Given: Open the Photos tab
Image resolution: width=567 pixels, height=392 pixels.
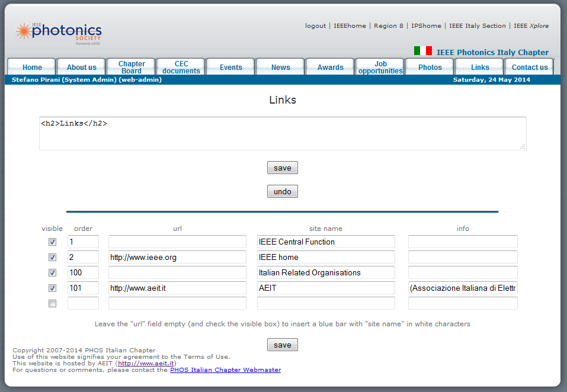Looking at the screenshot, I should 430,67.
